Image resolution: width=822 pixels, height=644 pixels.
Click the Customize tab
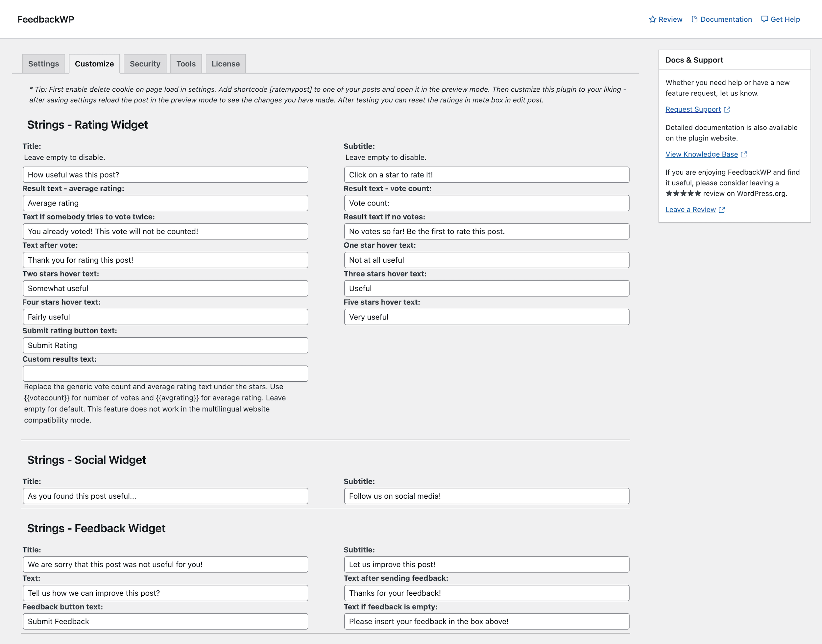(93, 63)
